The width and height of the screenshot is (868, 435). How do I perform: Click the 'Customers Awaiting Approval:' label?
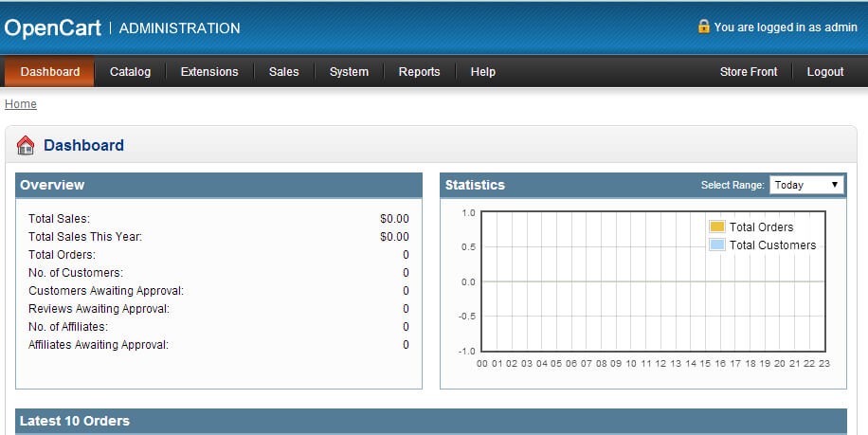[x=106, y=291]
